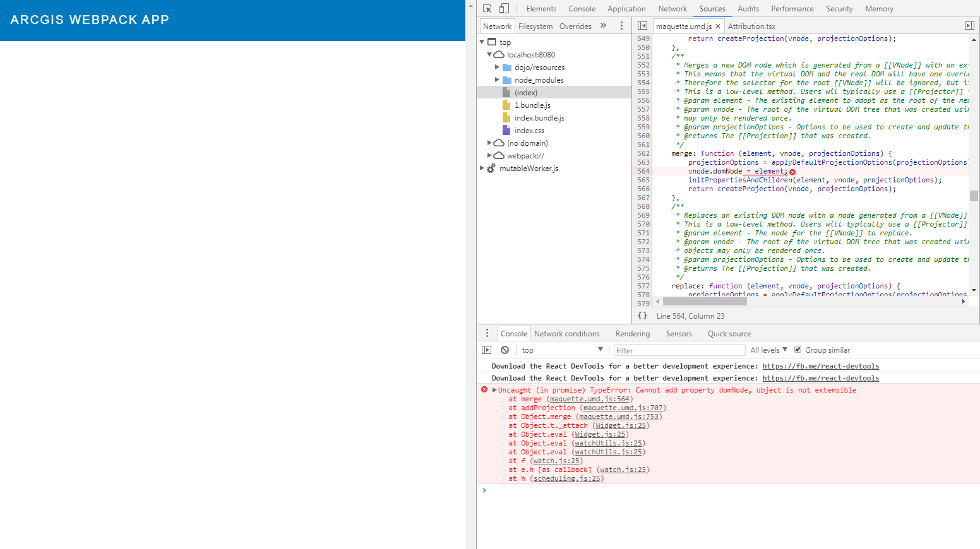Open index.bundle.js in the navigator
The height and width of the screenshot is (549, 980).
point(539,118)
